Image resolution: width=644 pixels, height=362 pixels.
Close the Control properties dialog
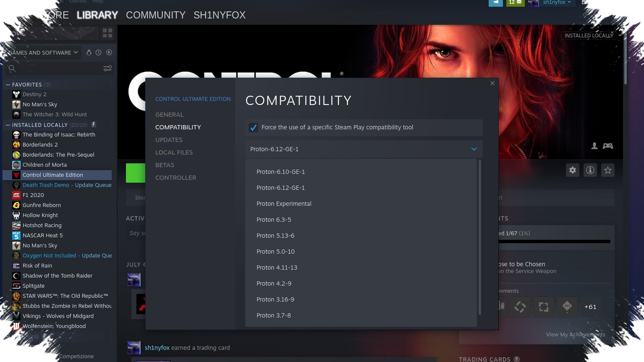(x=492, y=83)
